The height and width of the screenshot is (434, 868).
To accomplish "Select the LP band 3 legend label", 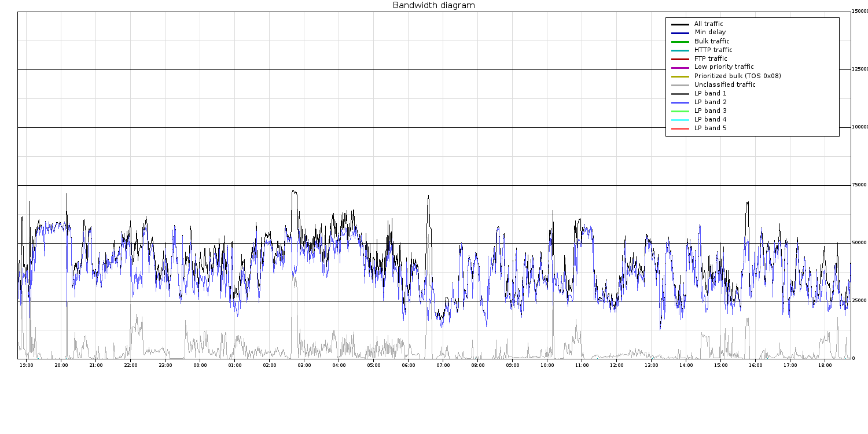I will 710,111.
